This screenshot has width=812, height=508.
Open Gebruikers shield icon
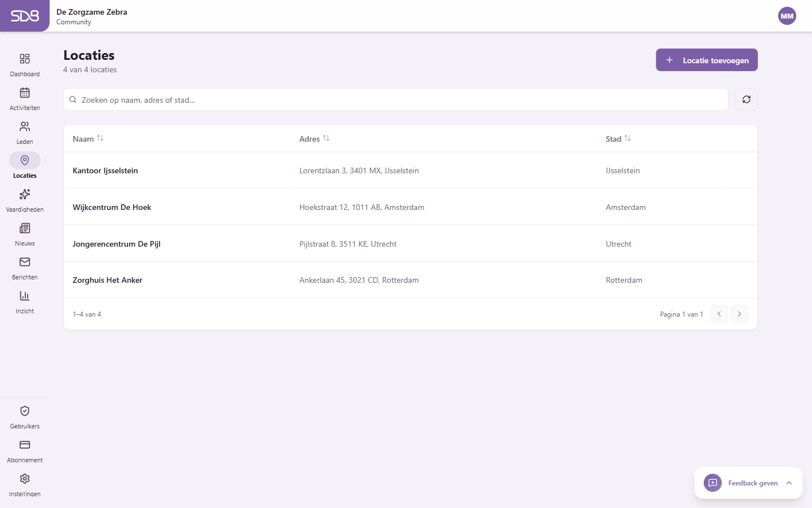(x=25, y=411)
